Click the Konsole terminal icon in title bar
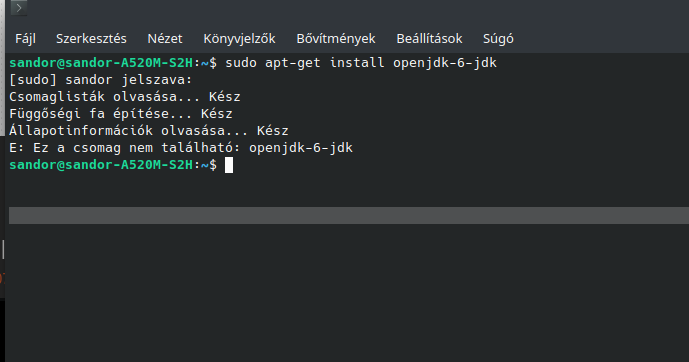Screen dimensions: 689x362 [x=18, y=7]
